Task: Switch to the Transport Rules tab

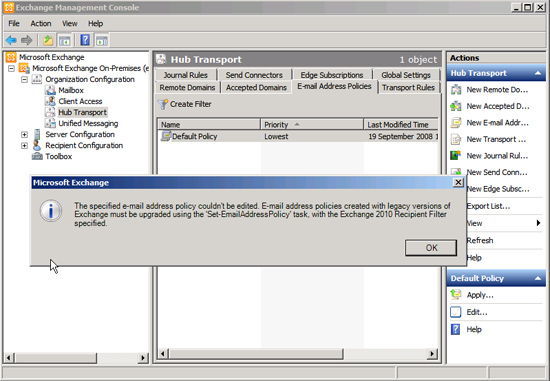Action: click(408, 87)
